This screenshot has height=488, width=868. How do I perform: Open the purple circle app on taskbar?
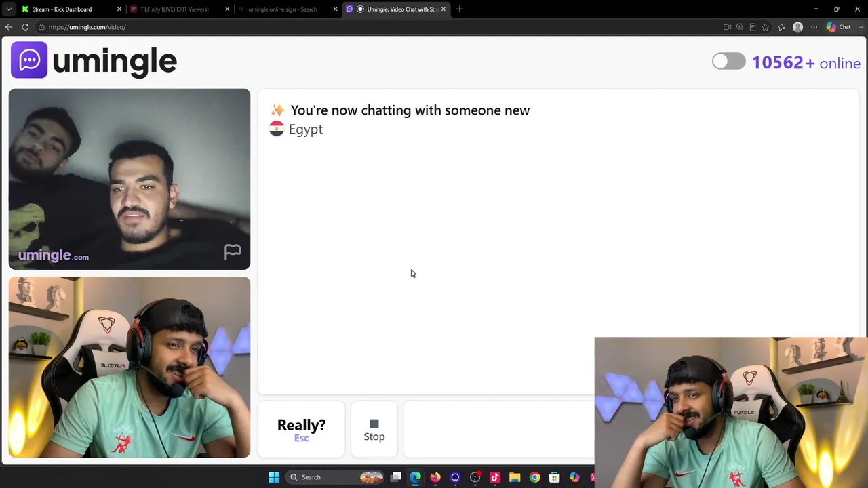[x=455, y=477]
